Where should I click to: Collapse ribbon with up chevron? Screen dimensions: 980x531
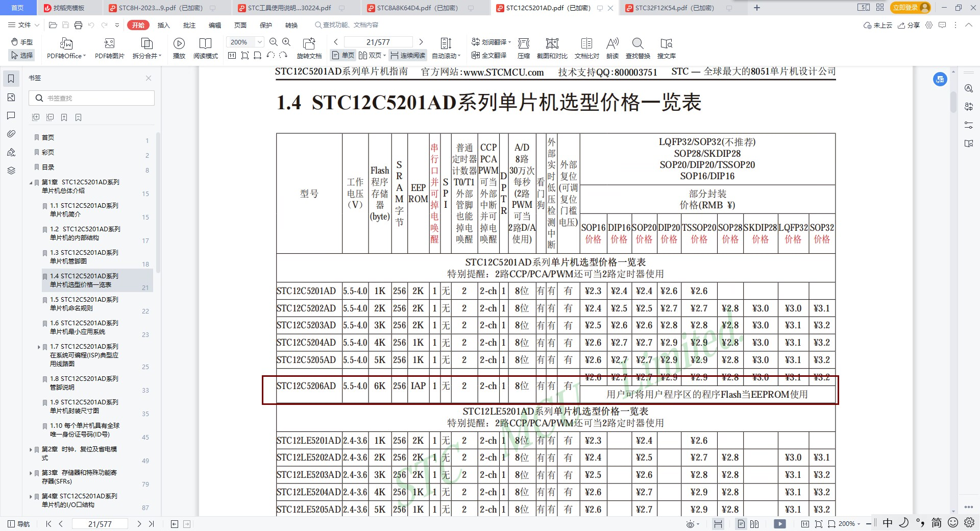[x=968, y=25]
